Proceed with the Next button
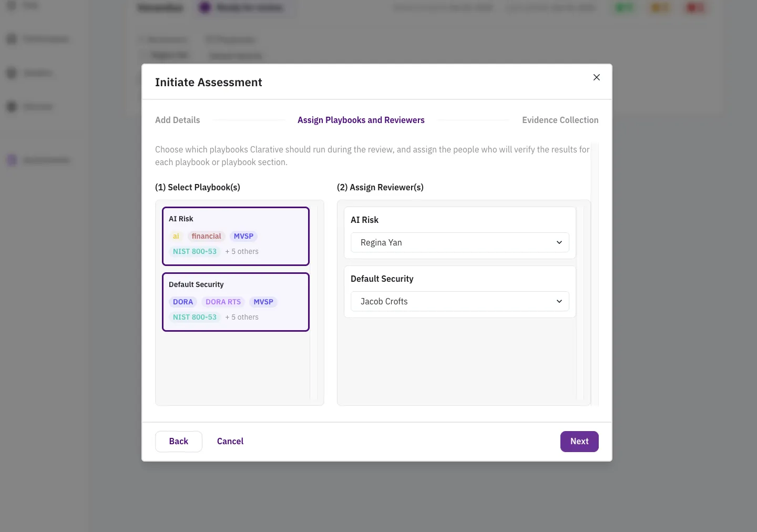 579,441
